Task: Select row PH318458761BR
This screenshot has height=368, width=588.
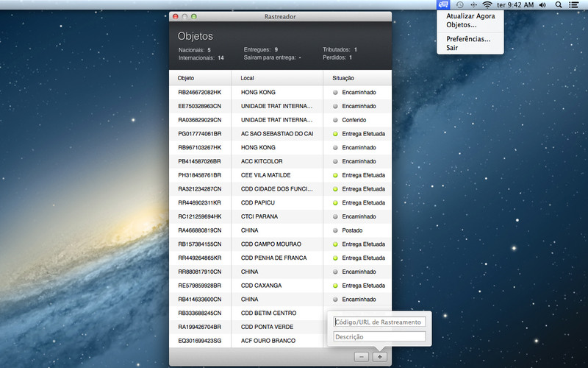Action: pyautogui.click(x=281, y=175)
